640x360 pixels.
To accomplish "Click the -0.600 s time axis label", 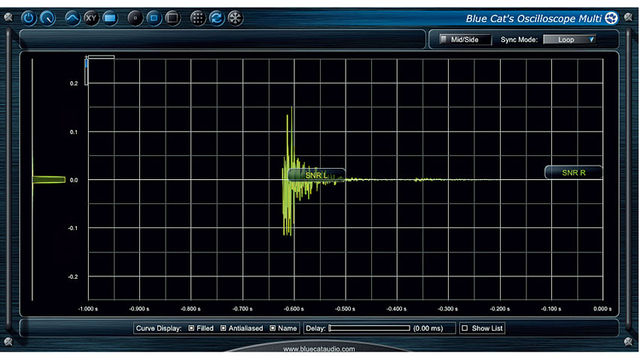I will coord(294,309).
